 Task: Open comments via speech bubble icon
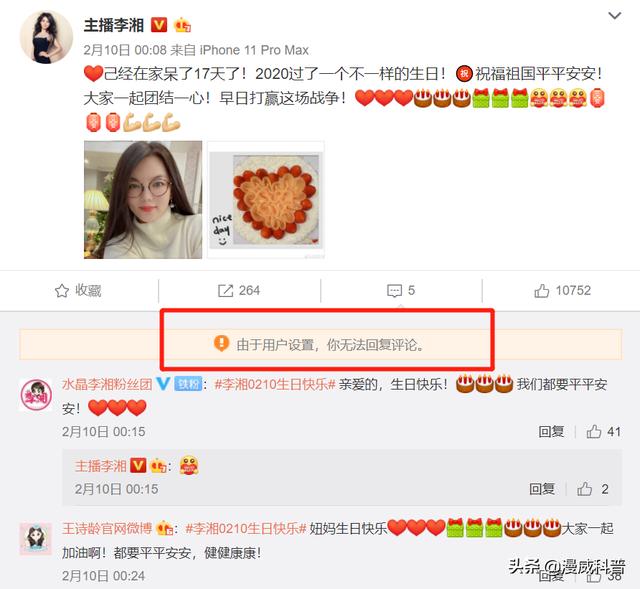tap(394, 291)
